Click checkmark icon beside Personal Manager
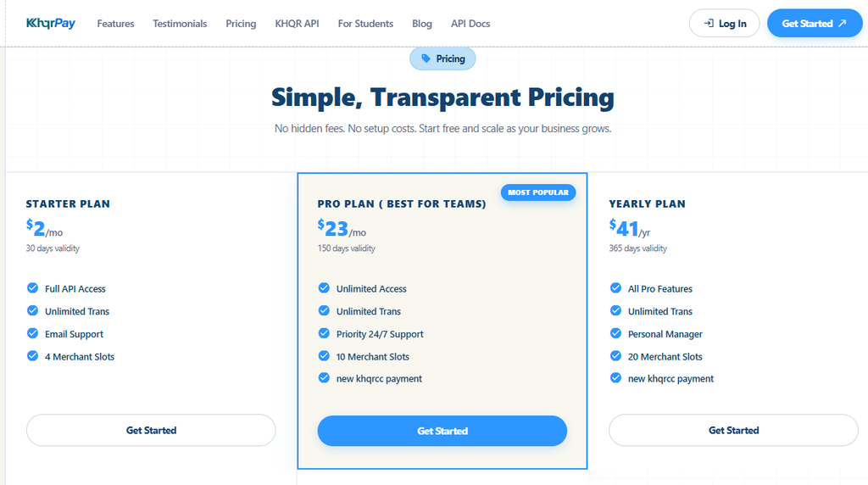This screenshot has width=868, height=485. 615,333
